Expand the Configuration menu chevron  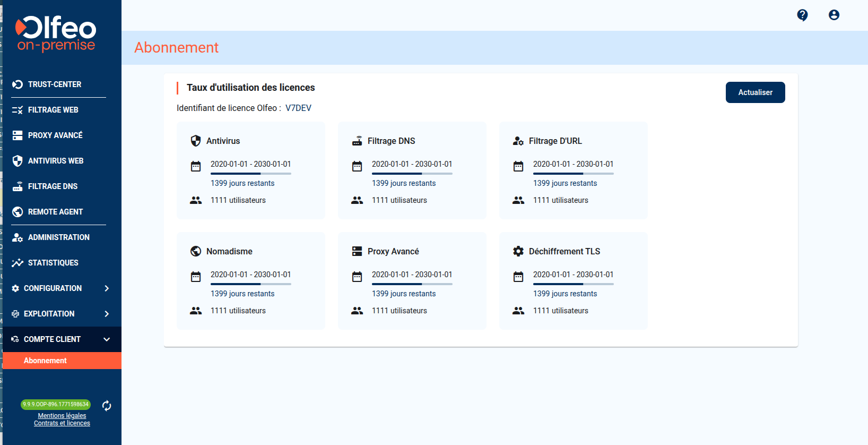(x=107, y=288)
